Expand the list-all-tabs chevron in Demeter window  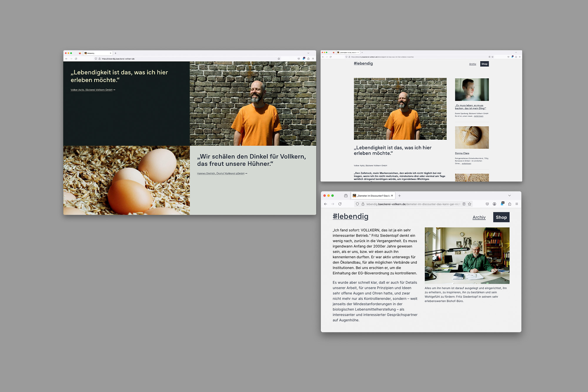pyautogui.click(x=510, y=196)
